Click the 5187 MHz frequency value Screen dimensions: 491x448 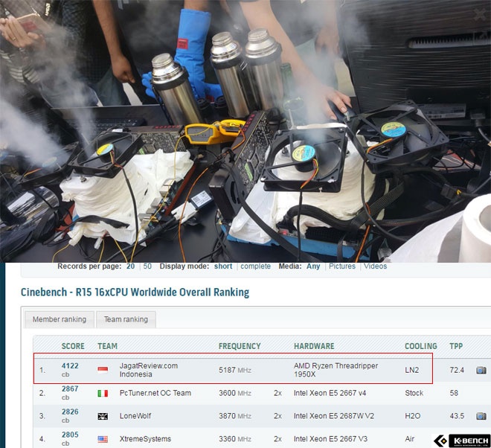tap(235, 370)
